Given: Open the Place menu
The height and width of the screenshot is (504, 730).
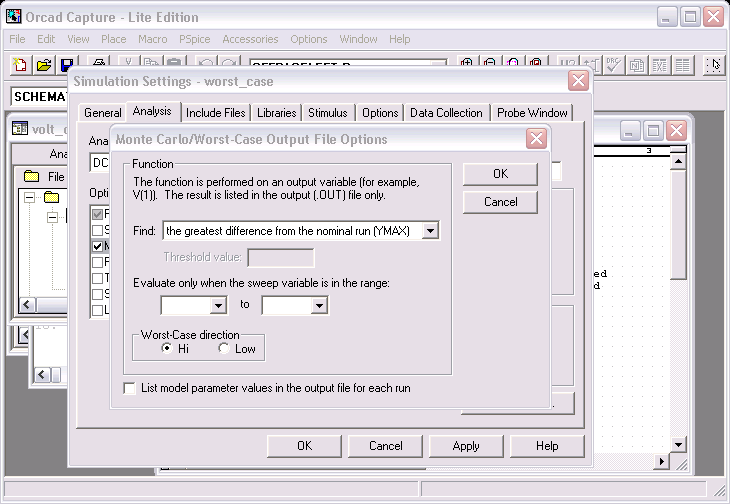Looking at the screenshot, I should tap(114, 39).
